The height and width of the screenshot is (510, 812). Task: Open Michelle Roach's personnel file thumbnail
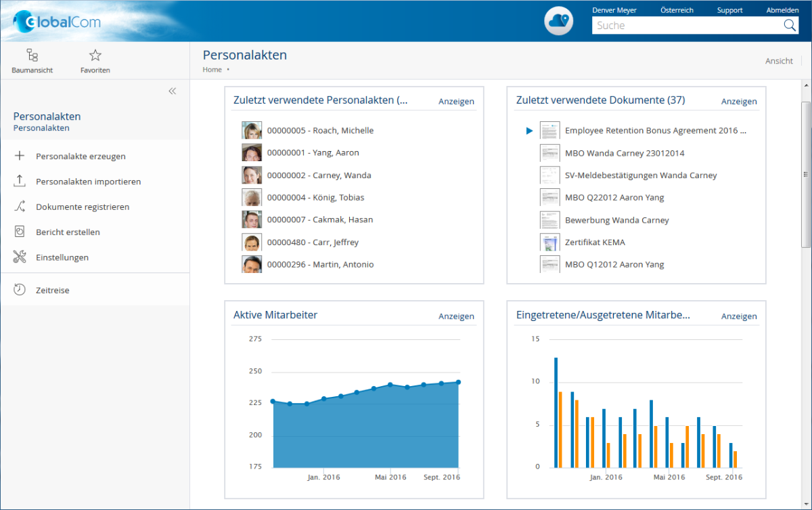(x=252, y=131)
